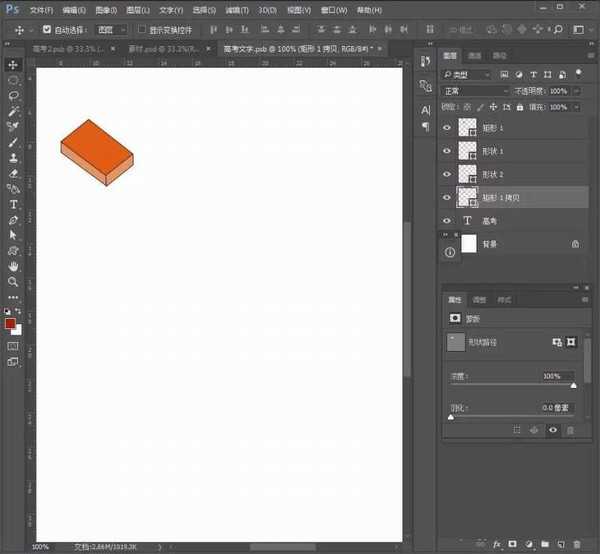The height and width of the screenshot is (554, 600).
Task: Select the Move tool in the toolbar
Action: (13, 65)
